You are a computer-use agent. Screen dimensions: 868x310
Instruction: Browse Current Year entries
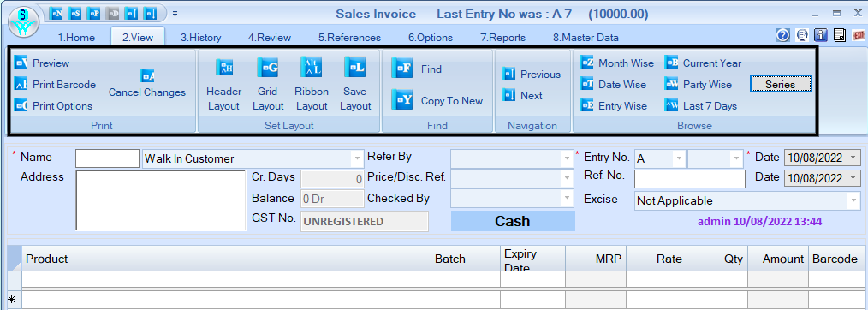703,63
